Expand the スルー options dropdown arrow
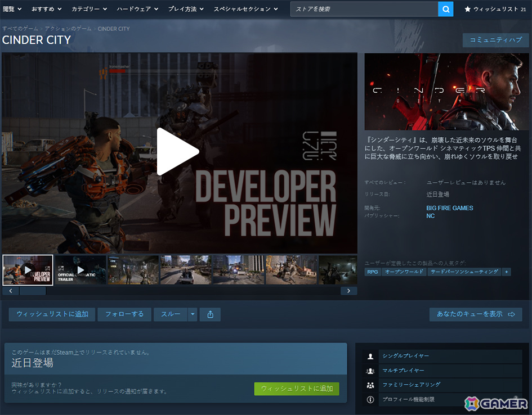Screen dimensions: 532x415 coord(193,314)
